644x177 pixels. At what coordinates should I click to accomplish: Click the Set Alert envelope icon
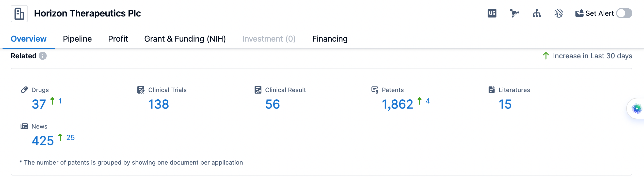click(x=579, y=13)
